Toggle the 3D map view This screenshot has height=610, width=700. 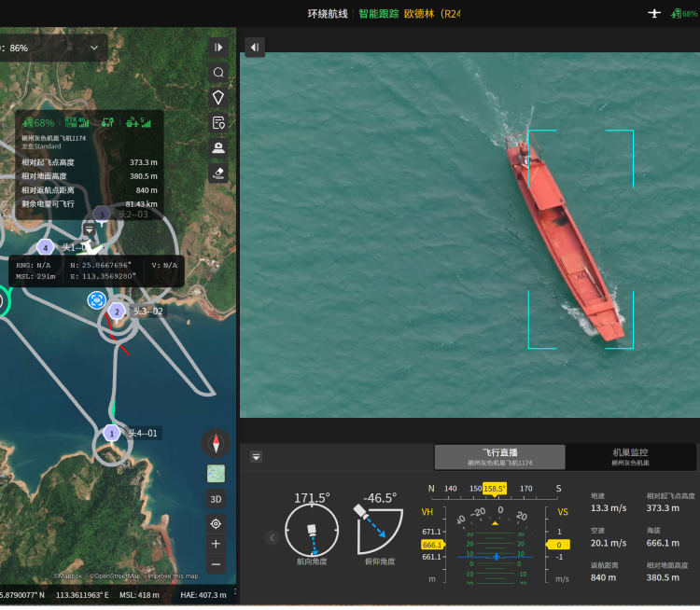[217, 499]
